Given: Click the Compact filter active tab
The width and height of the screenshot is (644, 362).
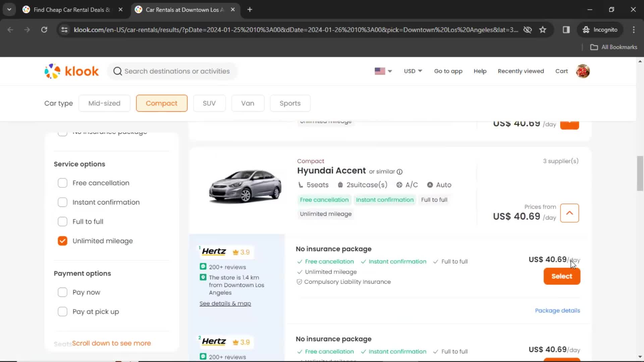Looking at the screenshot, I should [161, 103].
